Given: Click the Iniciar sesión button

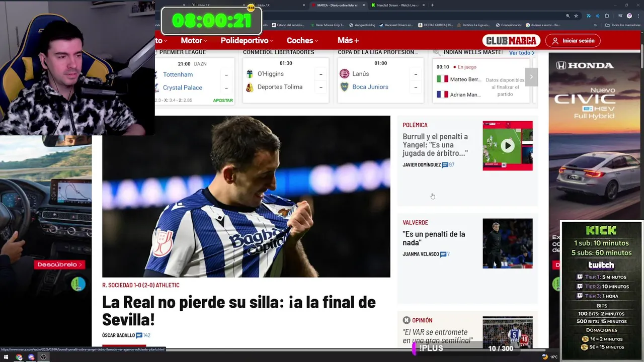Looking at the screenshot, I should (x=573, y=41).
